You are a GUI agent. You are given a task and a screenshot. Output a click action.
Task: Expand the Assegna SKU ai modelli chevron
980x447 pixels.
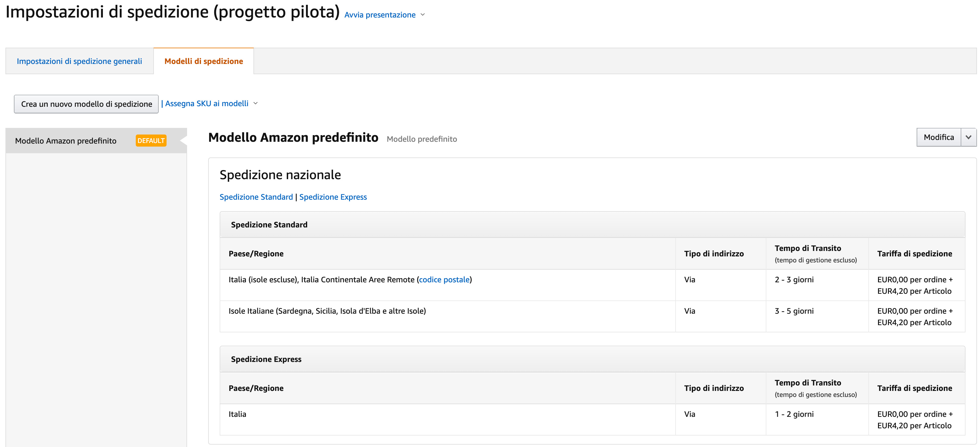[256, 103]
